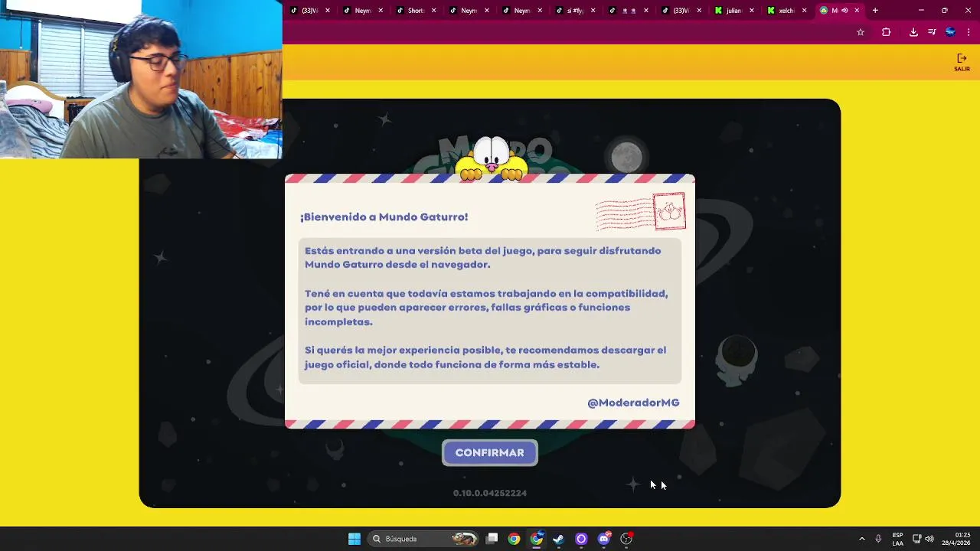The image size is (980, 551).
Task: Open the first Chrome taskbar icon
Action: tap(514, 539)
